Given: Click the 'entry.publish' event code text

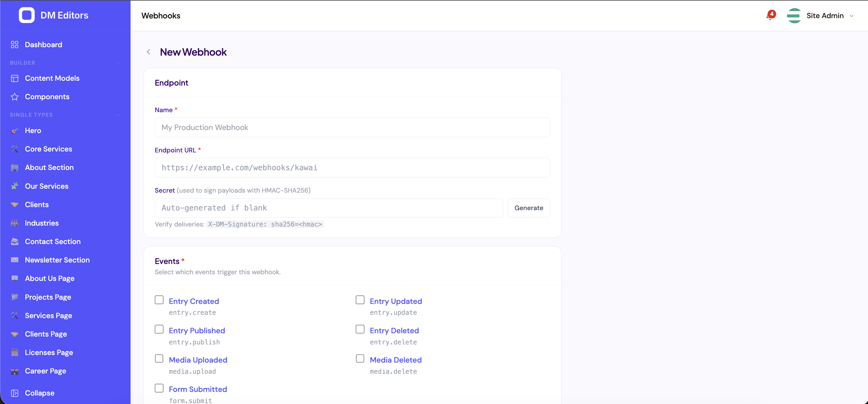Looking at the screenshot, I should coord(194,342).
